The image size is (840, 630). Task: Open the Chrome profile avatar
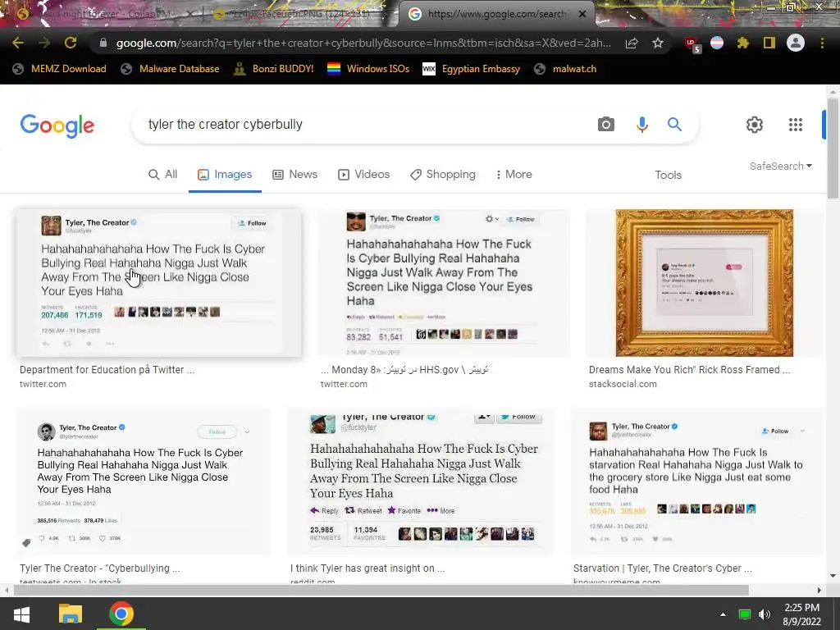click(x=796, y=43)
